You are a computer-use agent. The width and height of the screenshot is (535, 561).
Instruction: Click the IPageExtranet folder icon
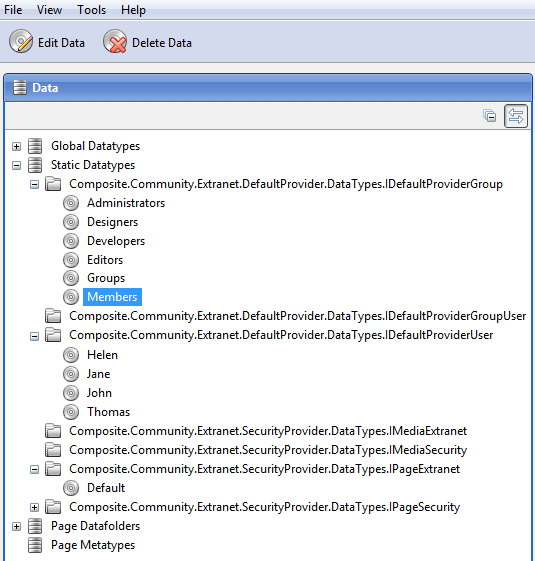[x=53, y=469]
